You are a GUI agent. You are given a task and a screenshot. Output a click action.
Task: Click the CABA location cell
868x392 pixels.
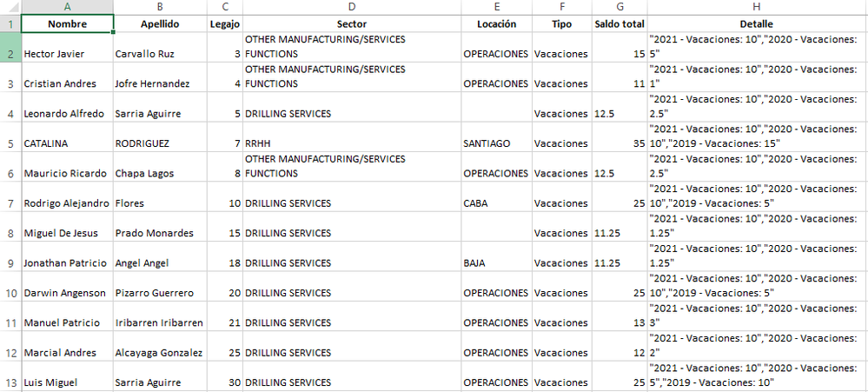(496, 196)
